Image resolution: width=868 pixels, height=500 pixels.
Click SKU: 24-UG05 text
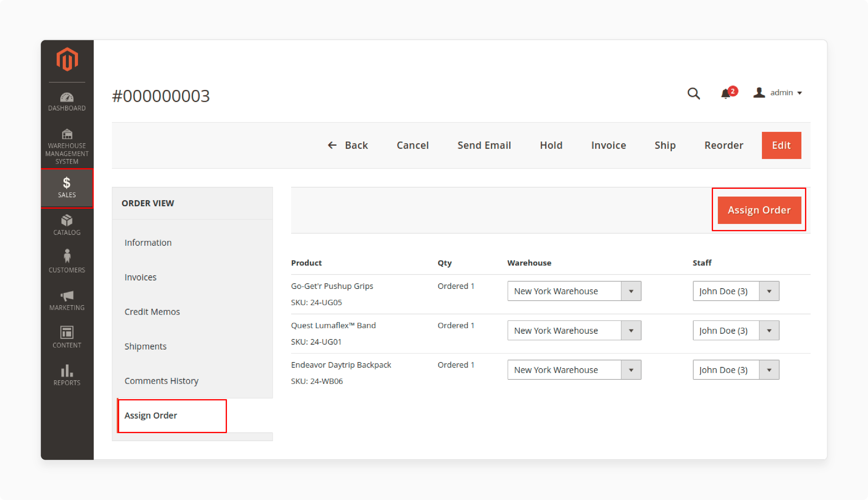[x=316, y=302]
